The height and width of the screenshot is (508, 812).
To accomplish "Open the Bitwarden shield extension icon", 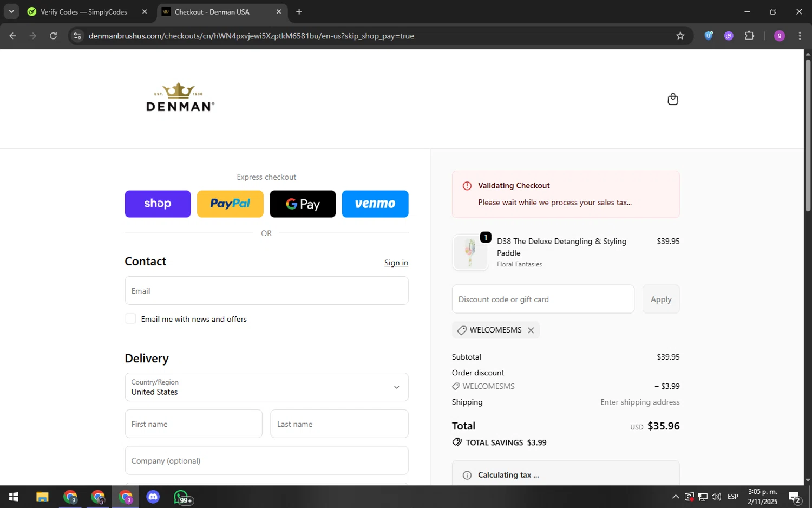I will pos(709,36).
